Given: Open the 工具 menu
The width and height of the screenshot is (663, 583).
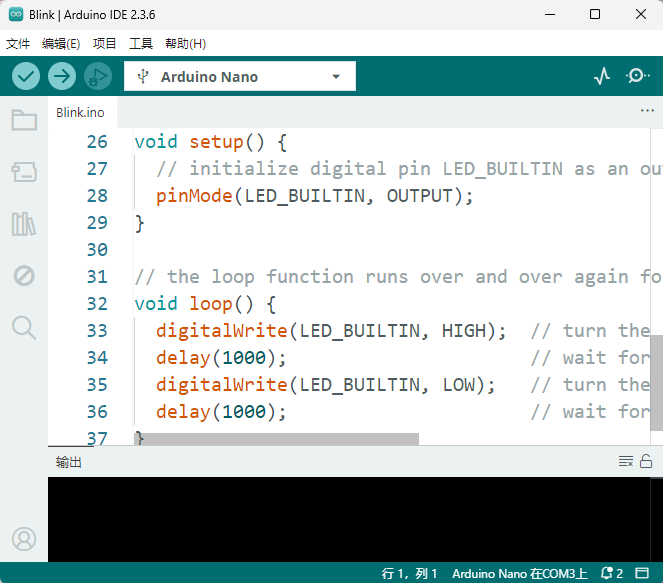Looking at the screenshot, I should [141, 44].
